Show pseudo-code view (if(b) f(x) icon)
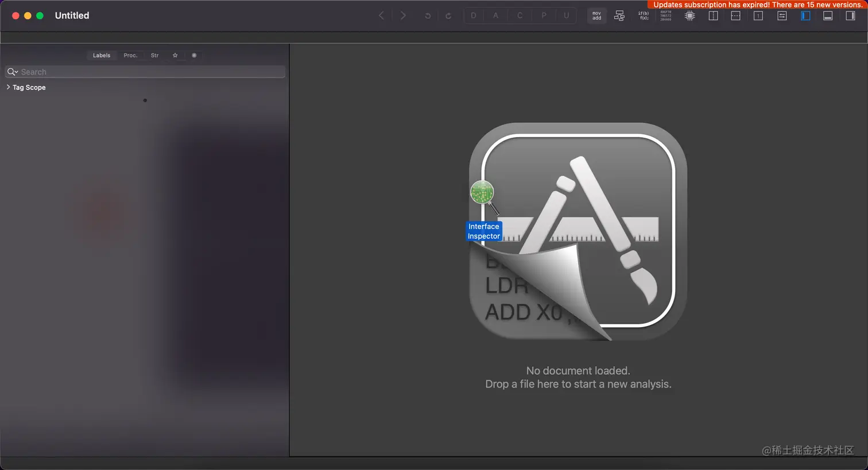Image resolution: width=868 pixels, height=470 pixels. click(x=644, y=15)
